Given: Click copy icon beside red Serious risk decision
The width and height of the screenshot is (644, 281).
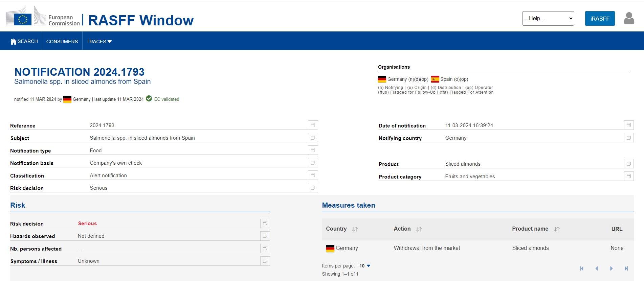Looking at the screenshot, I should 265,224.
